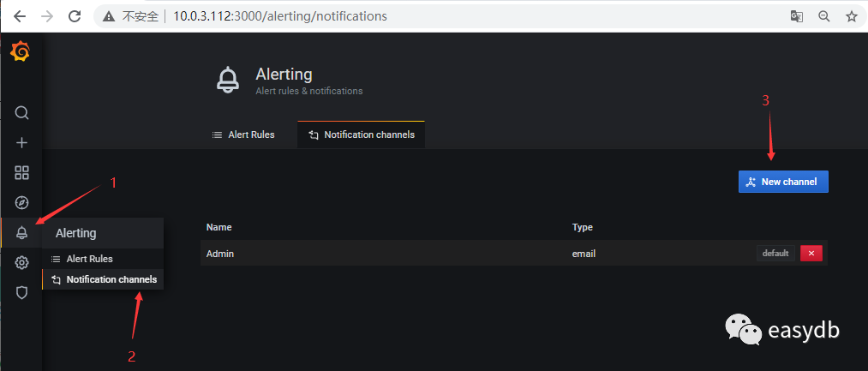Create a New channel
The width and height of the screenshot is (868, 371).
coord(783,182)
